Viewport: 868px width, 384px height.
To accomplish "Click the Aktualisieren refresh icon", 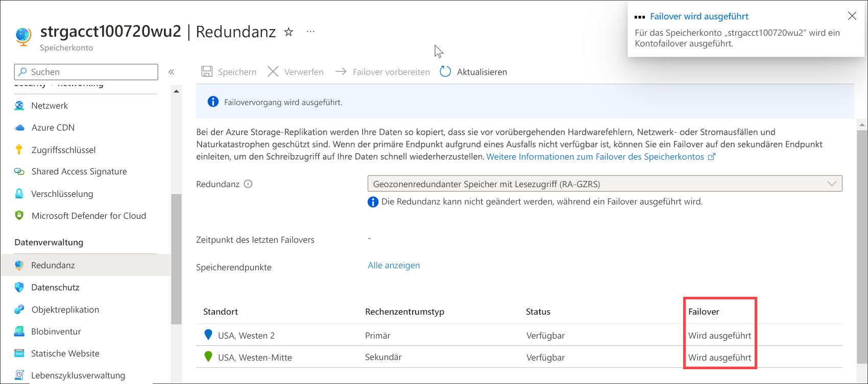I will pos(445,71).
